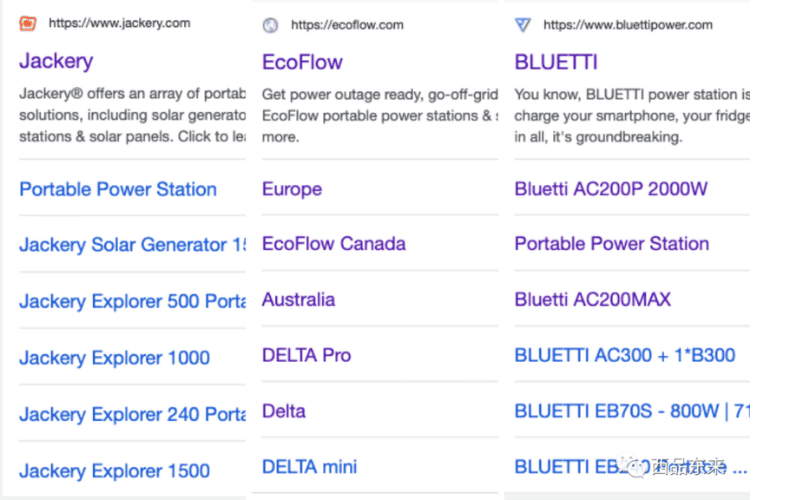Open Bluetti AC200MAX link
Viewport: 800px width, 500px height.
[x=592, y=299]
